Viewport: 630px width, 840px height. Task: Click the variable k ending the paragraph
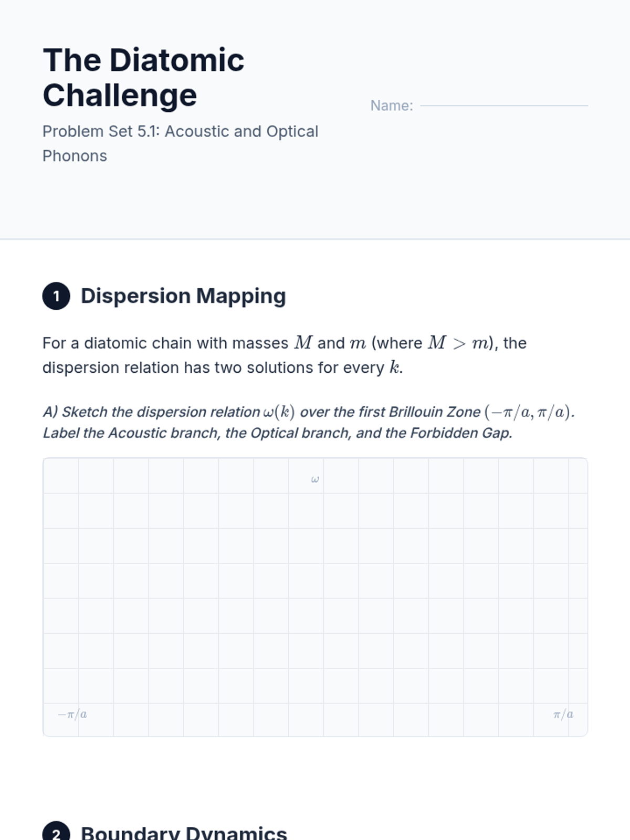[394, 367]
